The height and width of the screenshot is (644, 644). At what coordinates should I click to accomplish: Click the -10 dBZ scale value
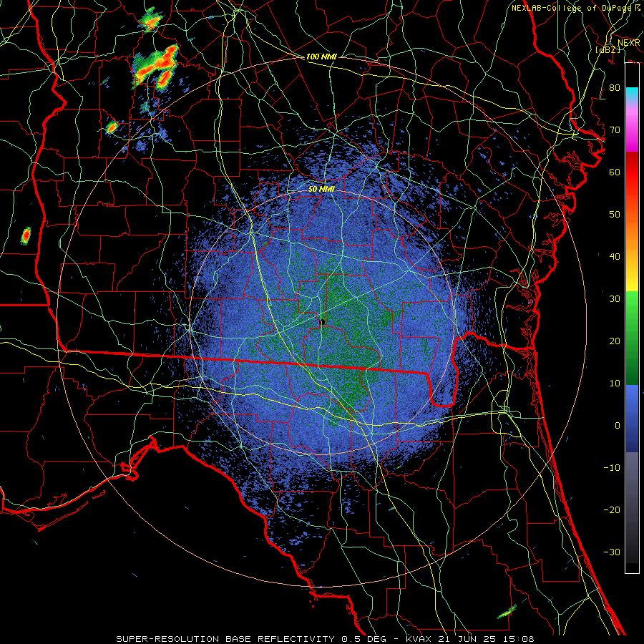(612, 468)
